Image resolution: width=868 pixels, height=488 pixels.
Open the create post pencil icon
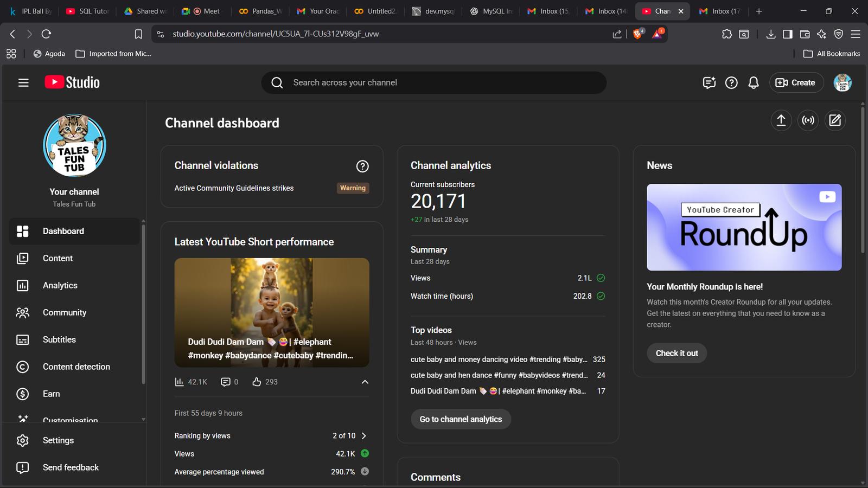coord(835,120)
